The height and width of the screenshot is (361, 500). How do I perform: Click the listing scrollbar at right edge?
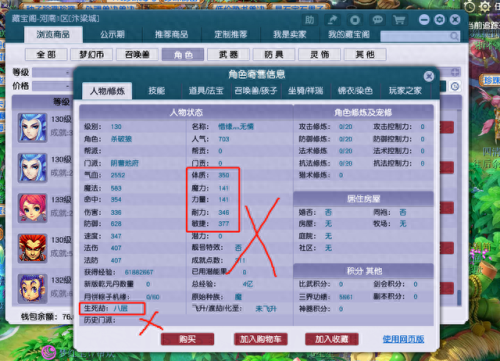[459, 298]
